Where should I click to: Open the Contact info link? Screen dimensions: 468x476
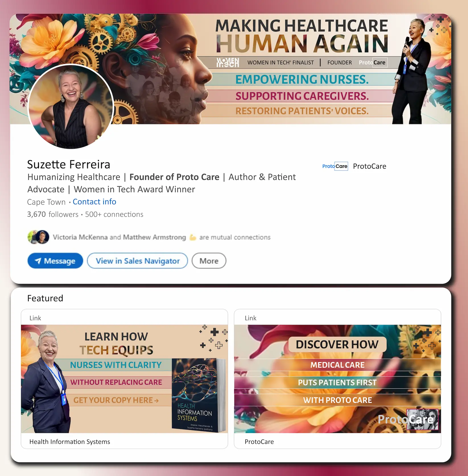click(94, 202)
